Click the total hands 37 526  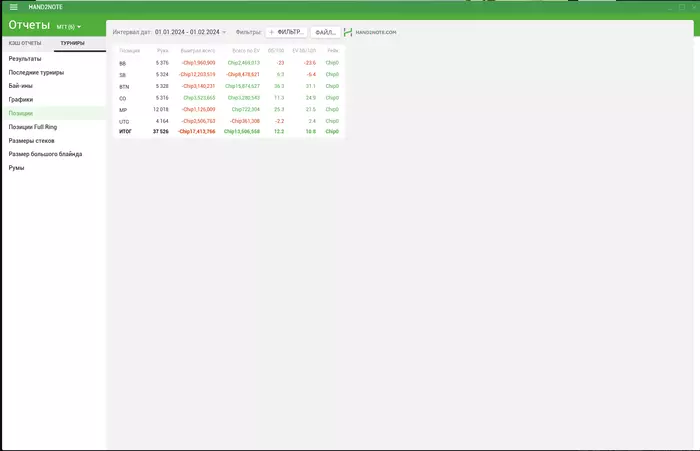(161, 132)
